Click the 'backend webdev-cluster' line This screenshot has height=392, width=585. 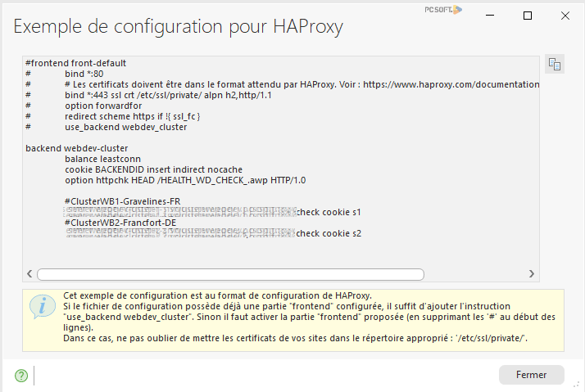pos(76,148)
